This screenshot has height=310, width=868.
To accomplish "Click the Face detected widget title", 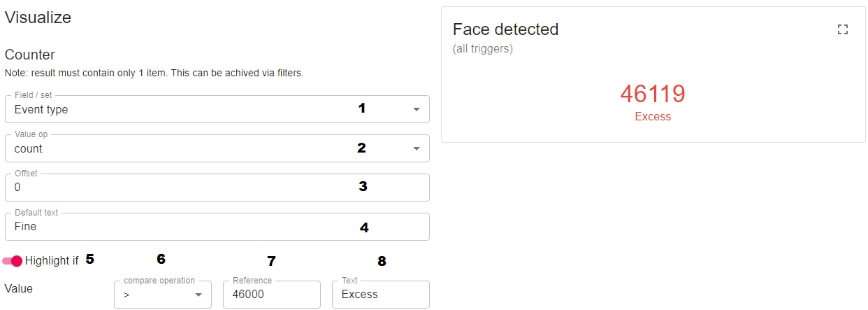I will [x=505, y=29].
